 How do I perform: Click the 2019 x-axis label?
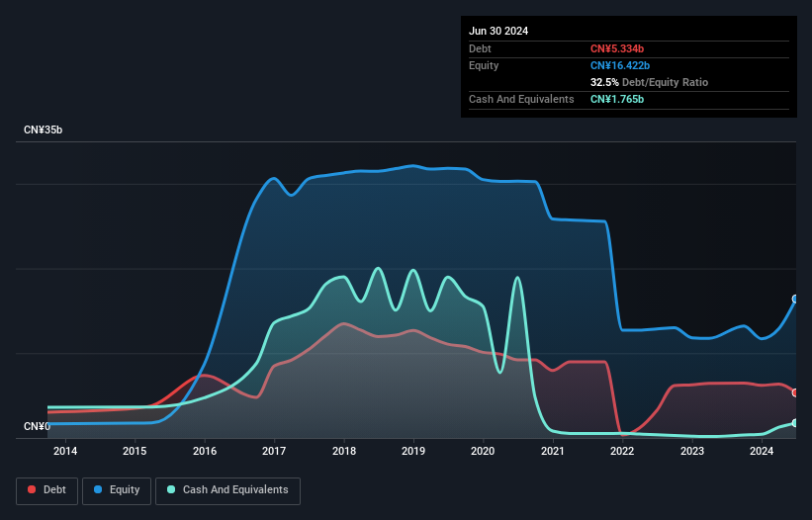(413, 451)
